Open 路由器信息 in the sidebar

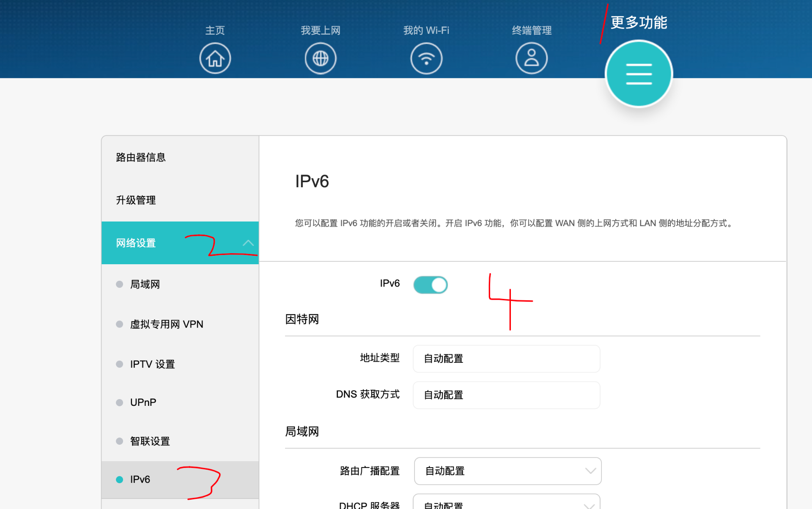(141, 157)
